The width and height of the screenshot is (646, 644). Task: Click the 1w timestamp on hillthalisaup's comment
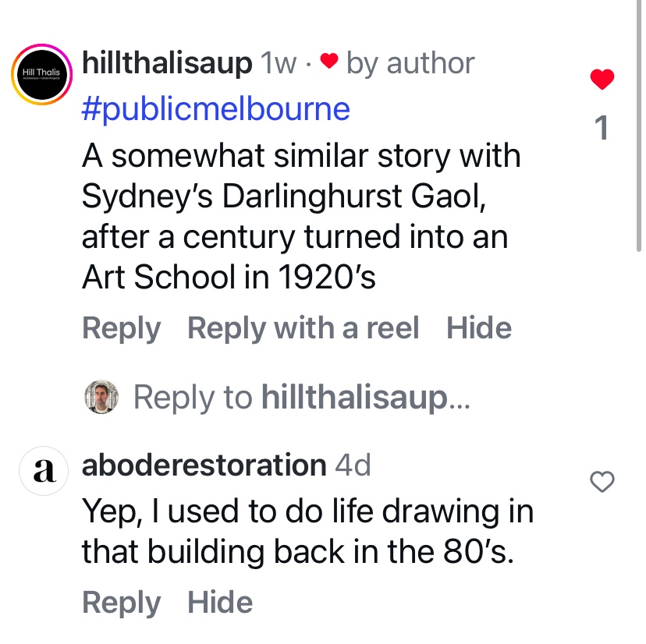(279, 63)
